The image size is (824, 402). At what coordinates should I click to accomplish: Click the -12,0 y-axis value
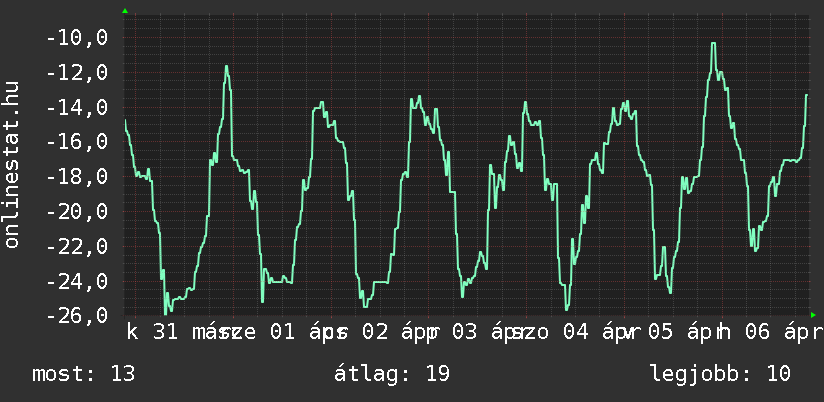click(77, 73)
